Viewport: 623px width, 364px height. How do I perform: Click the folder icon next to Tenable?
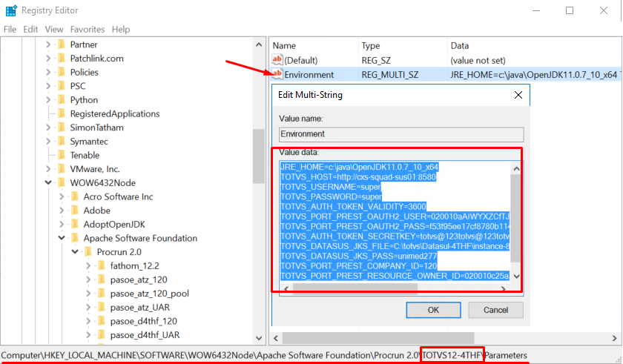(x=61, y=155)
